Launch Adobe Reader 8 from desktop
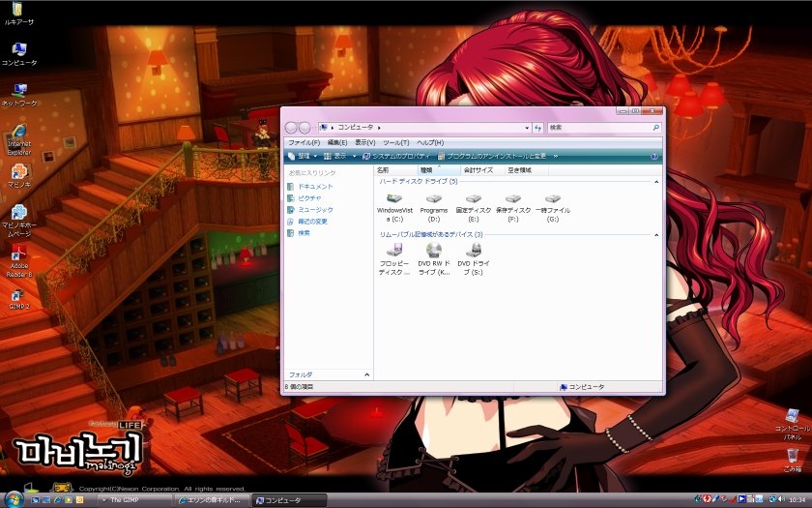Screen dimensions: 812x508 (x=19, y=262)
